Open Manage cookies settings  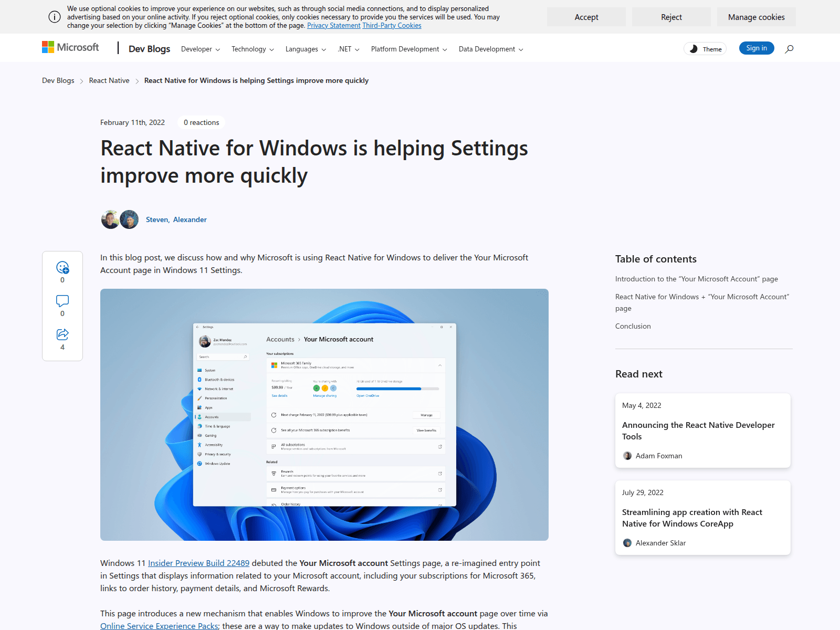point(757,17)
